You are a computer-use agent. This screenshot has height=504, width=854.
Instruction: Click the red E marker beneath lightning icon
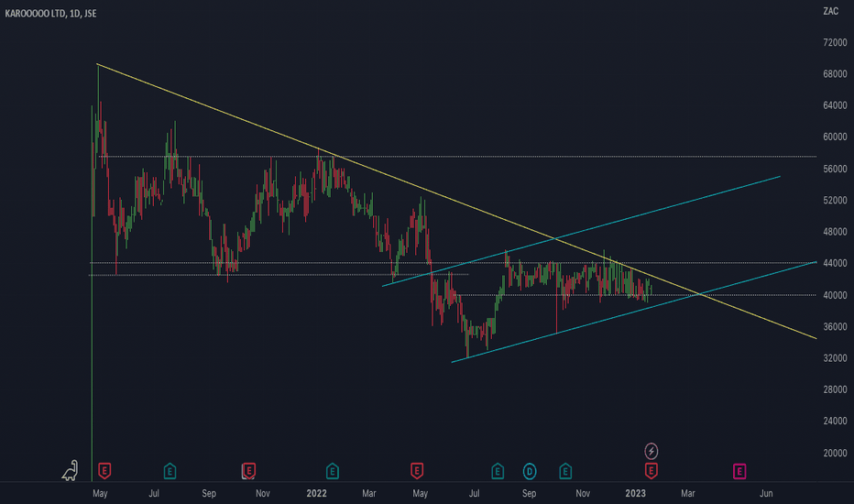tap(651, 470)
